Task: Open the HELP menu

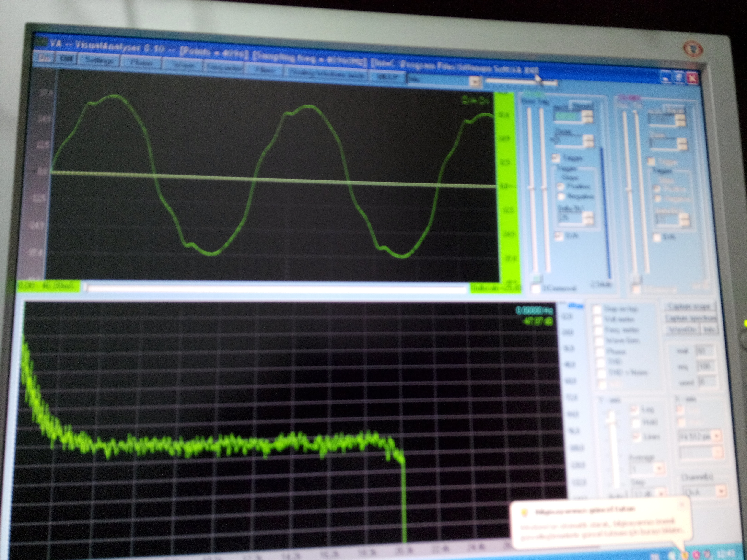Action: coord(387,77)
